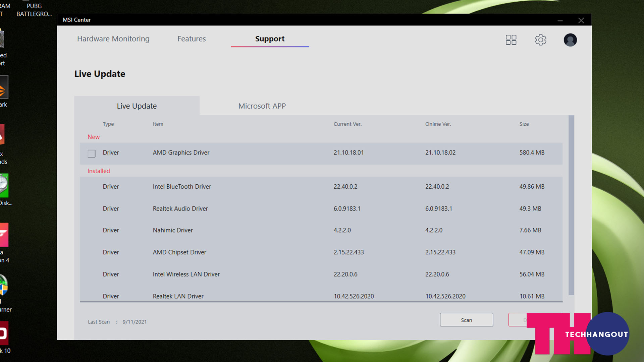This screenshot has height=362, width=644.
Task: Open PUBG BATTLEGROUNDS desktop shortcut
Action: coord(34,10)
